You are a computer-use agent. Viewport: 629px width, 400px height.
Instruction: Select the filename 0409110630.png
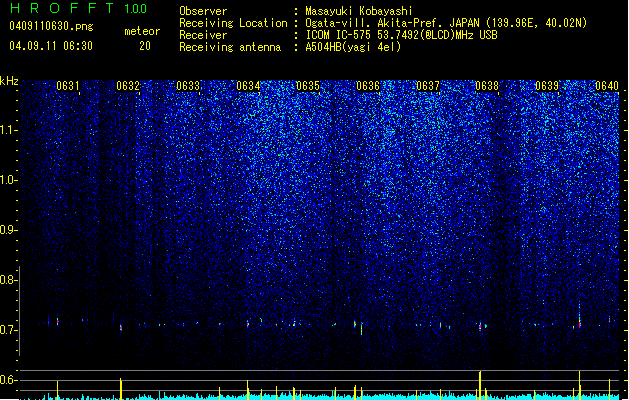(51, 26)
